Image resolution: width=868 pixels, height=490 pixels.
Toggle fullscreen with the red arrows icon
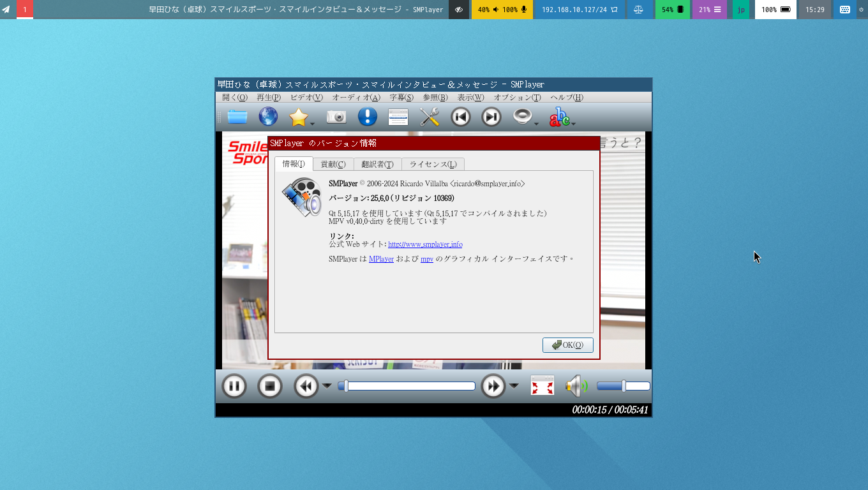click(542, 386)
